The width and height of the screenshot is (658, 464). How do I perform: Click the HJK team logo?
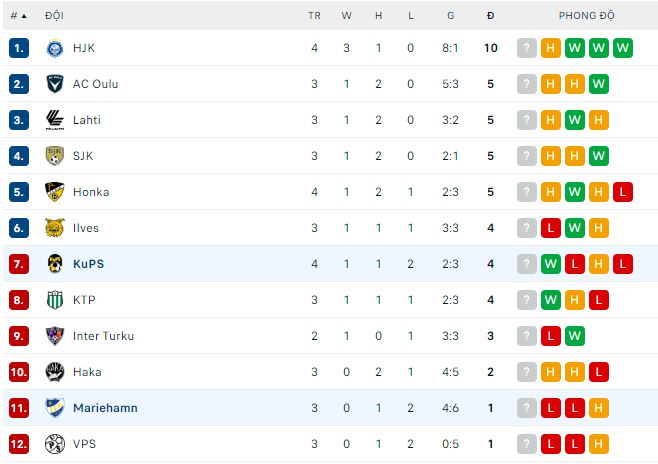[x=55, y=48]
